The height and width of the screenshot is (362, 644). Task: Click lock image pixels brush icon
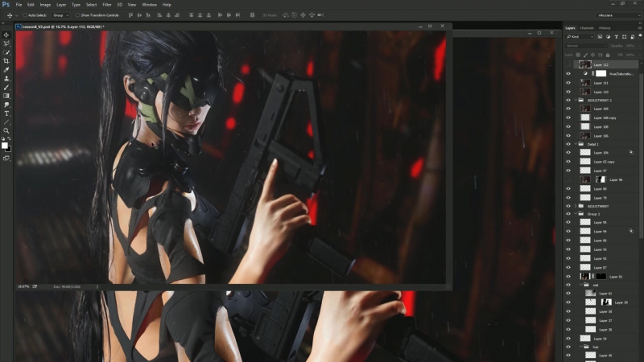click(585, 55)
